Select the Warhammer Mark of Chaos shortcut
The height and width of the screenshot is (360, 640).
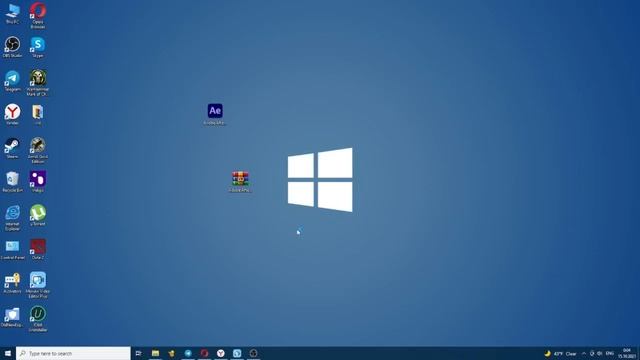(x=38, y=83)
